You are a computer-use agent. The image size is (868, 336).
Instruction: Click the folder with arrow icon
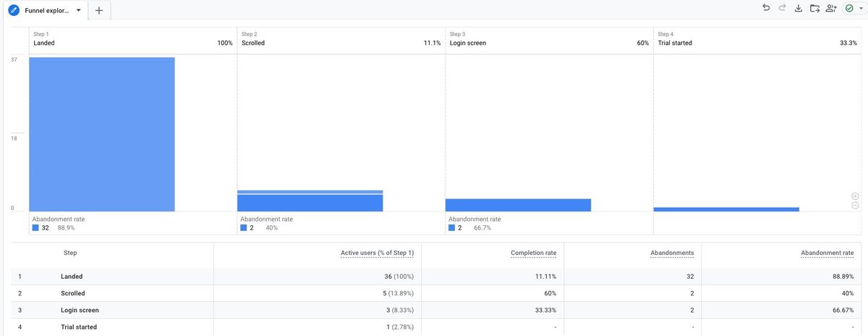(x=814, y=8)
